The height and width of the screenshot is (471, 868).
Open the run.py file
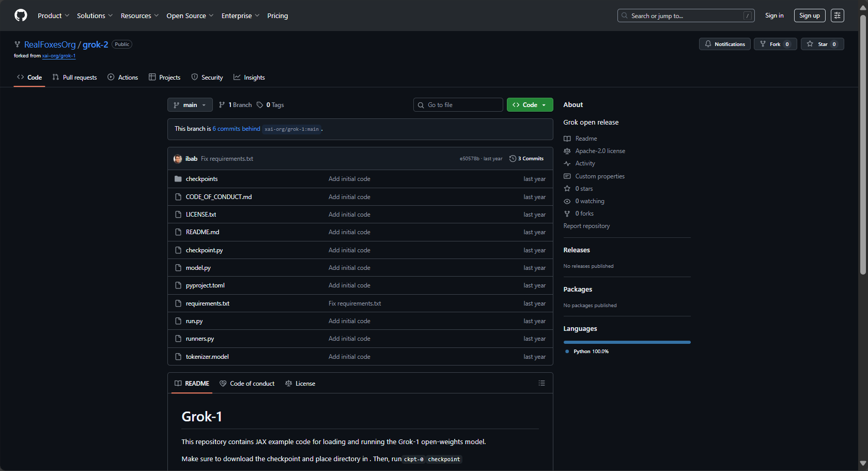click(x=194, y=321)
